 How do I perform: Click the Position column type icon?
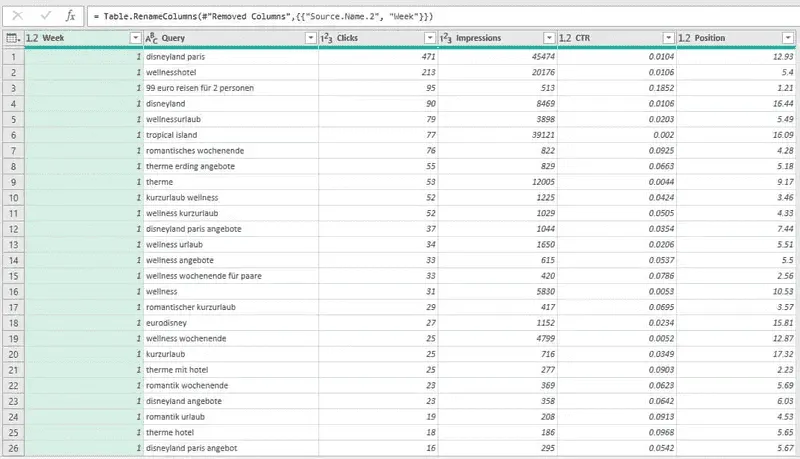tap(685, 38)
